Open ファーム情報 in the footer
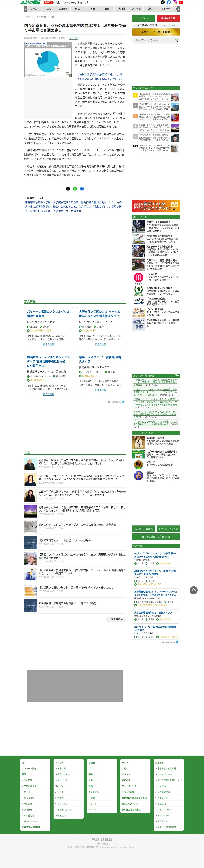The width and height of the screenshot is (204, 868). [30, 769]
